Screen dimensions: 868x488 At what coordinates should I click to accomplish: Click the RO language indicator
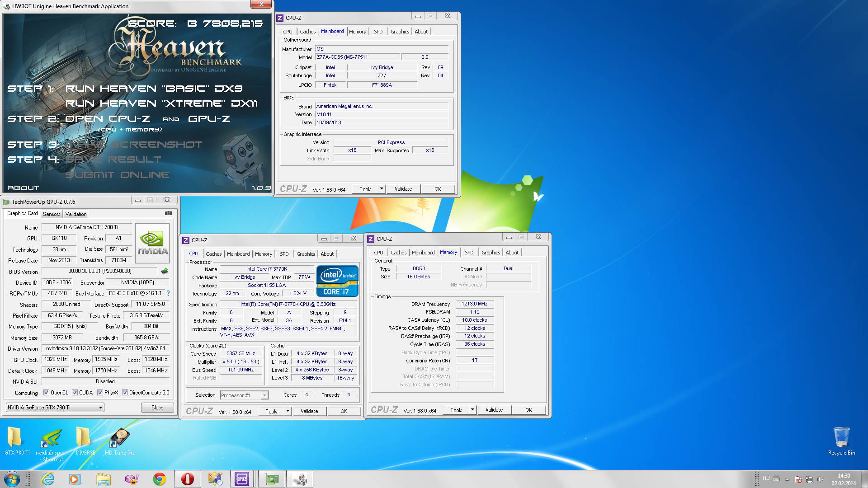coord(766,478)
